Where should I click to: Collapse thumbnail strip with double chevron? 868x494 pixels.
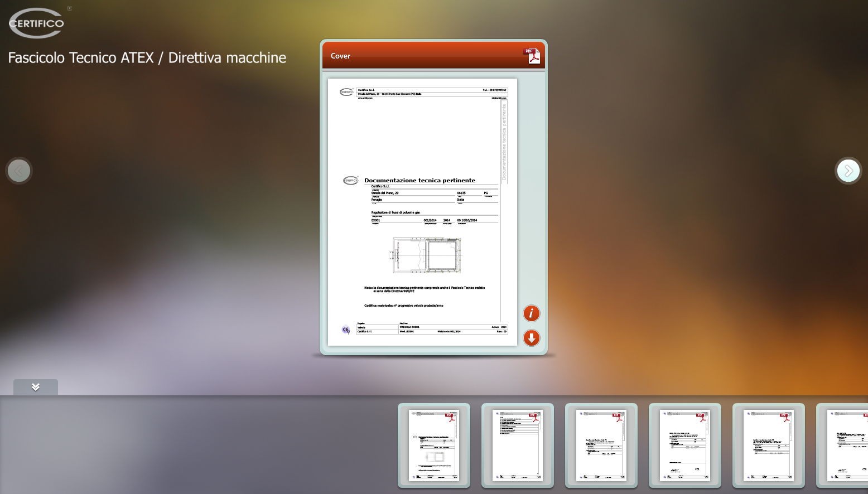[x=36, y=387]
